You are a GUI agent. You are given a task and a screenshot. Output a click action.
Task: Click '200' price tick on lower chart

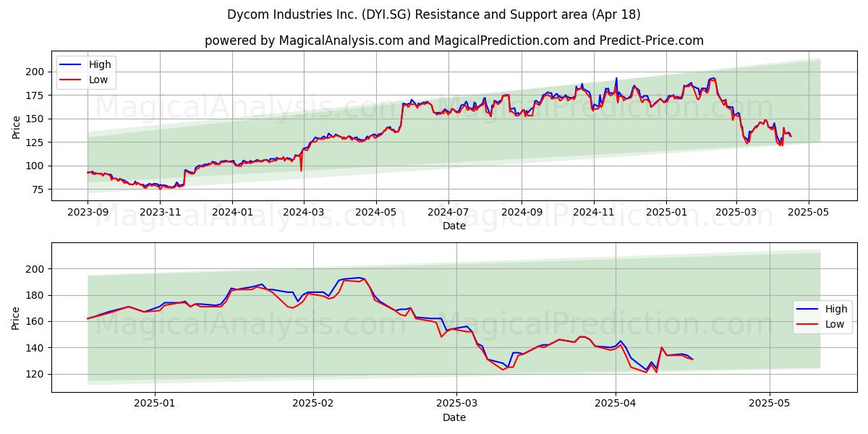[35, 269]
